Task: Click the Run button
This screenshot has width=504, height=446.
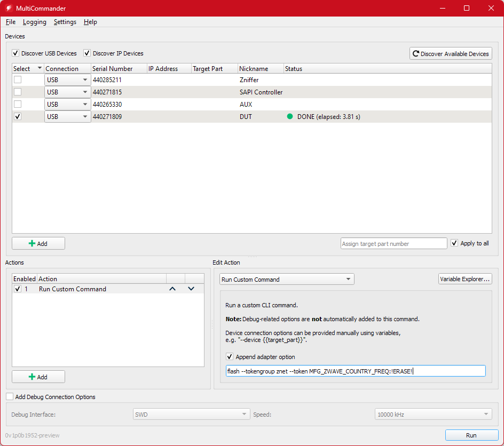Action: [x=471, y=435]
